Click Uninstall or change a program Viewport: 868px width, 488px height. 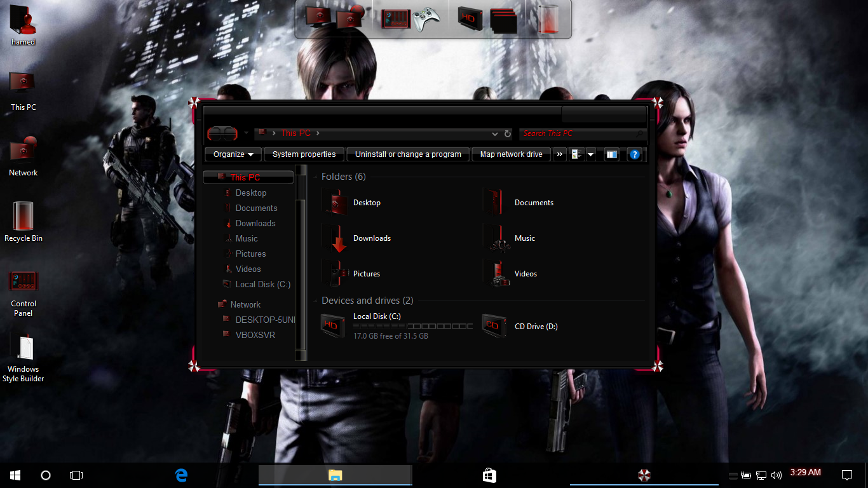(x=408, y=154)
